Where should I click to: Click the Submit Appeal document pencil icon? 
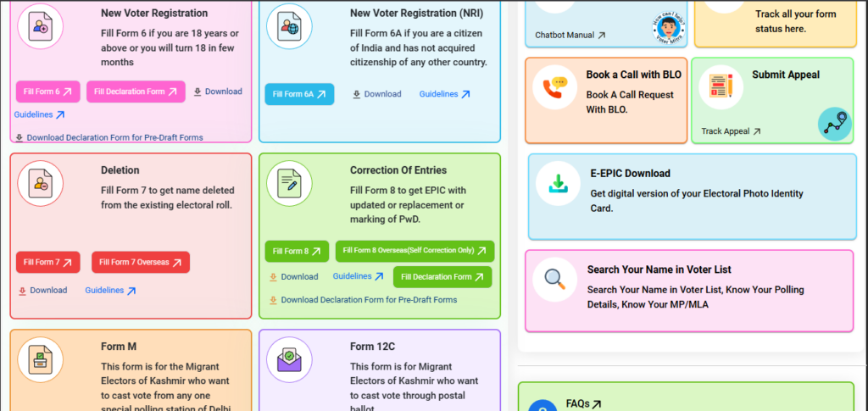pyautogui.click(x=721, y=86)
